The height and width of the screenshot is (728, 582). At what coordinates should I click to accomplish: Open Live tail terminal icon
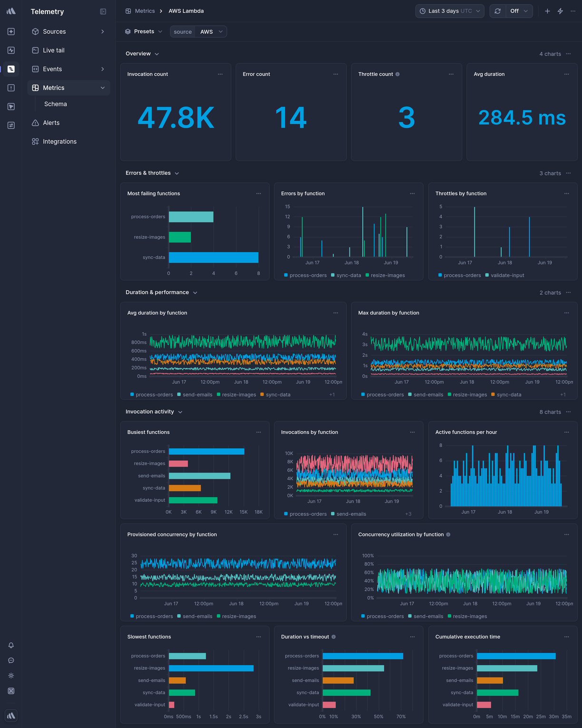click(x=35, y=50)
